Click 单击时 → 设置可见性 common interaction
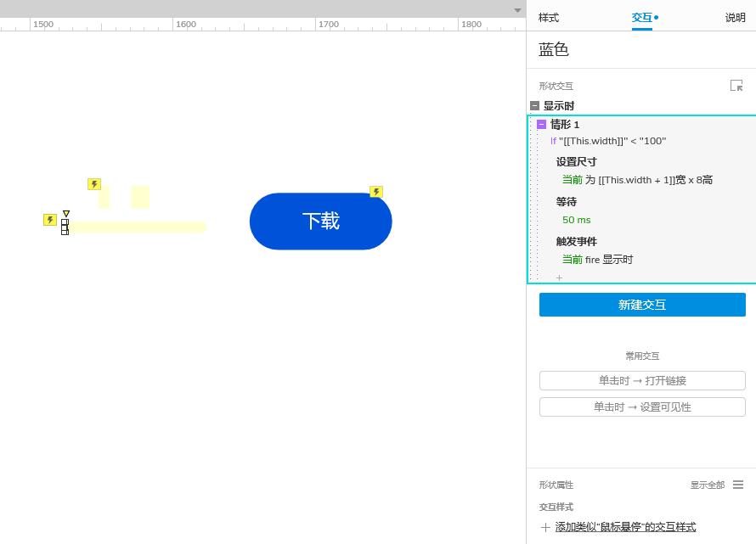756x544 pixels. pyautogui.click(x=642, y=407)
